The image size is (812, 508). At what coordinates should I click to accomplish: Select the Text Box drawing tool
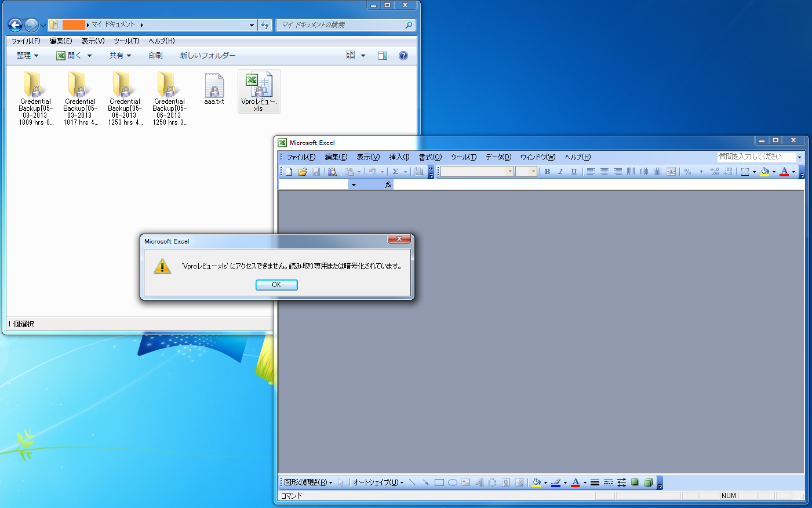[466, 482]
